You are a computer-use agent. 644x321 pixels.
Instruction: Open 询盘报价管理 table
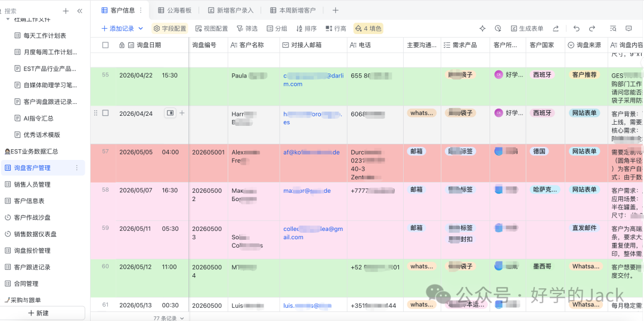coord(27,251)
